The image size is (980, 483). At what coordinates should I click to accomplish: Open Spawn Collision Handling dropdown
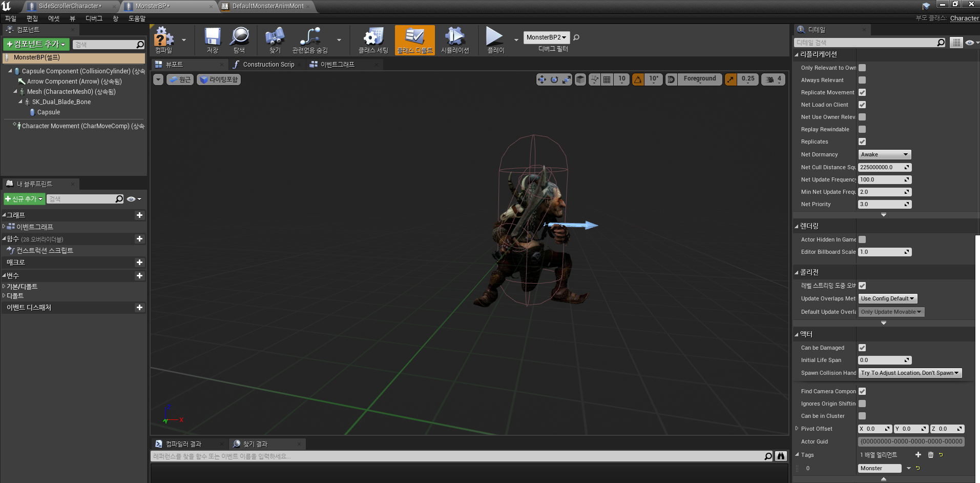click(x=910, y=373)
